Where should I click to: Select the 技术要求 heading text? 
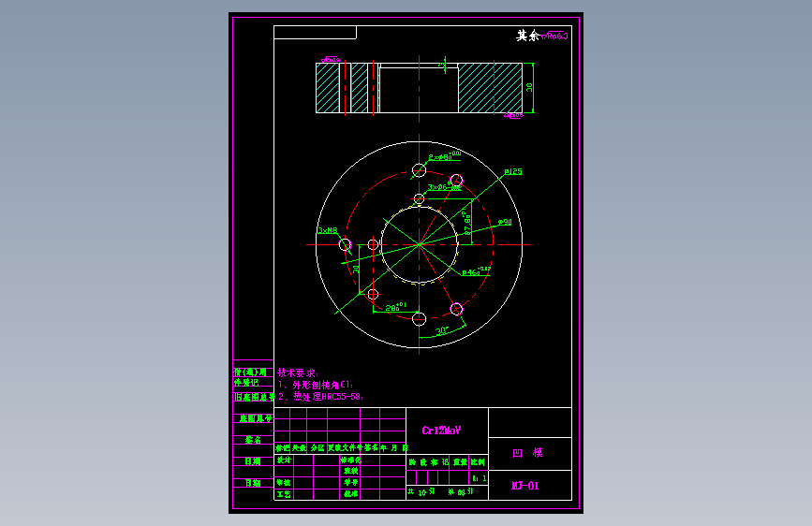pos(298,373)
